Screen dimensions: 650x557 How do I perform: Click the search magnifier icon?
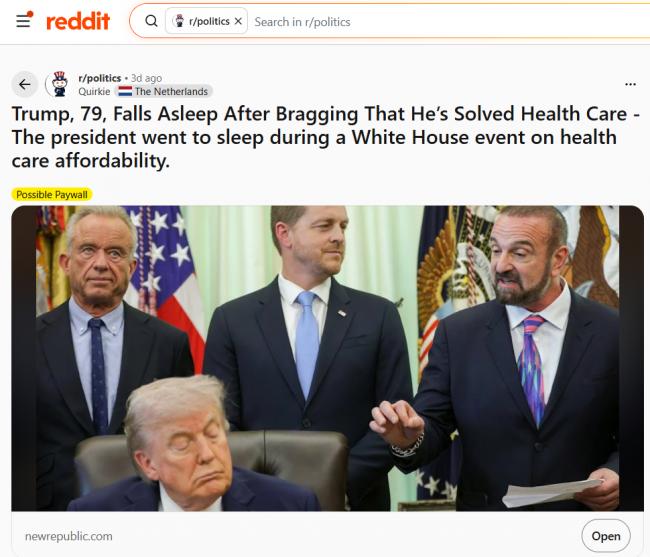pos(151,21)
